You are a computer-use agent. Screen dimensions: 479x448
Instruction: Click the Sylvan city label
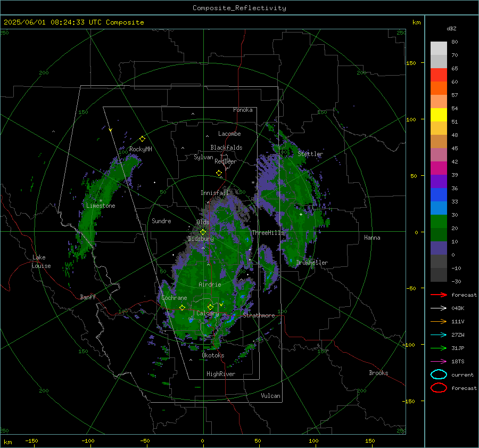tap(203, 157)
